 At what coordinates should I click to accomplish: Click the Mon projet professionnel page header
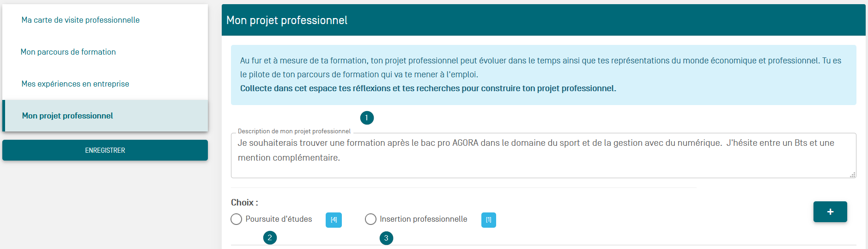[x=287, y=20]
